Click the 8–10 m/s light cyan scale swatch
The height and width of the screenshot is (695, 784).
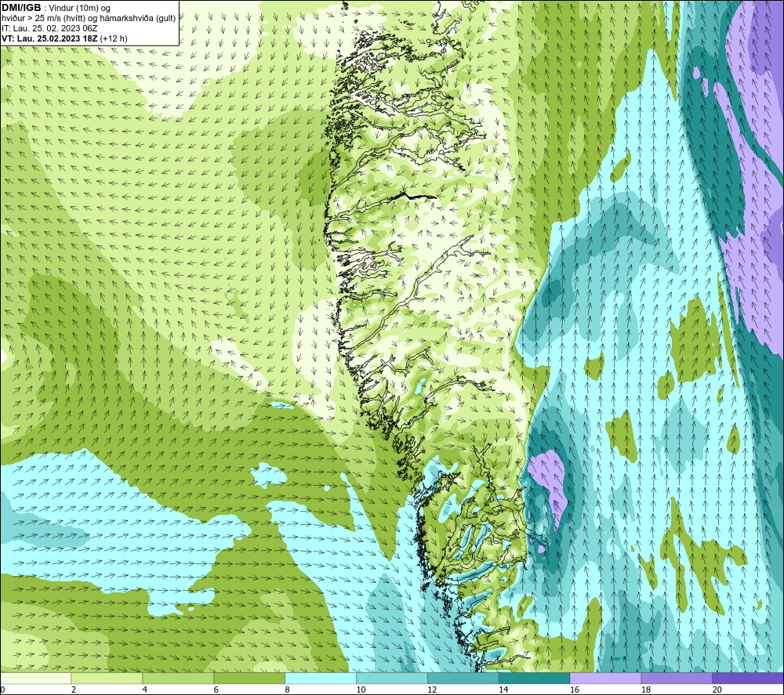coord(321,679)
